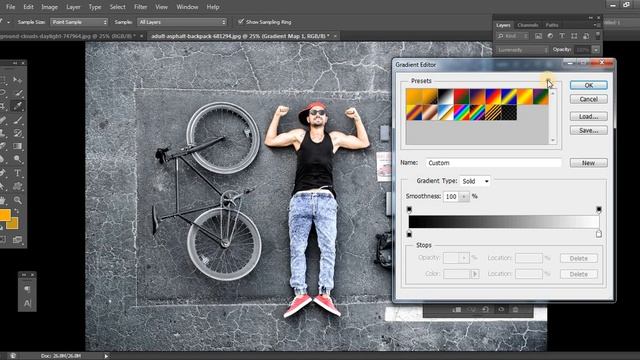Viewport: 640px width, 360px height.
Task: Toggle filter for type layers
Action: pos(562,36)
